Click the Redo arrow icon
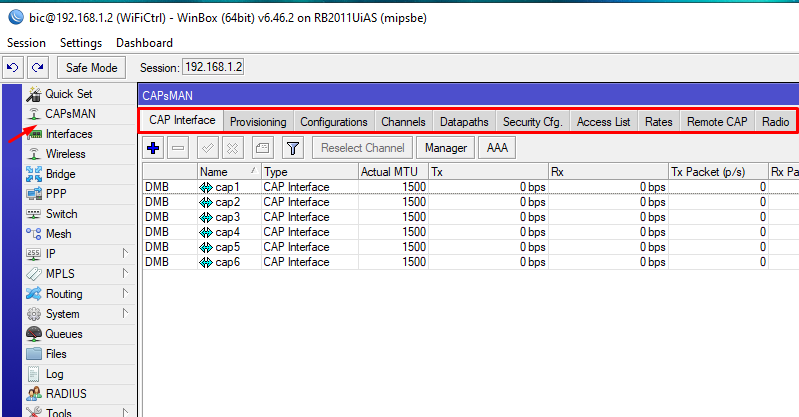This screenshot has width=799, height=417. (x=38, y=67)
